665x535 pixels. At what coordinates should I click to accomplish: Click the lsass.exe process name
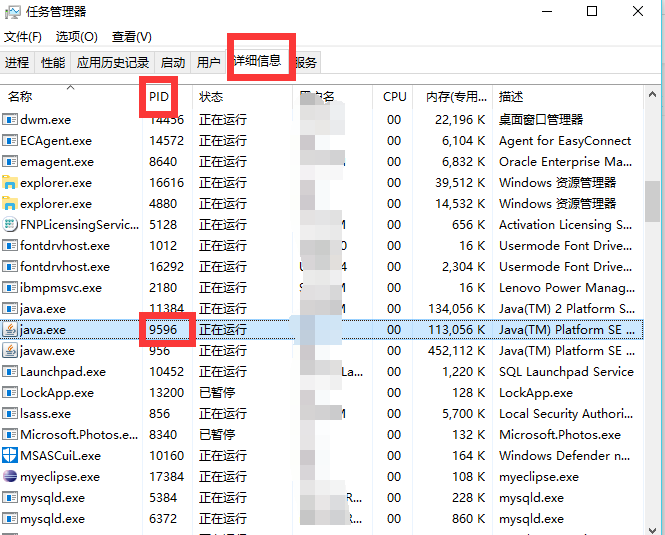coord(45,414)
